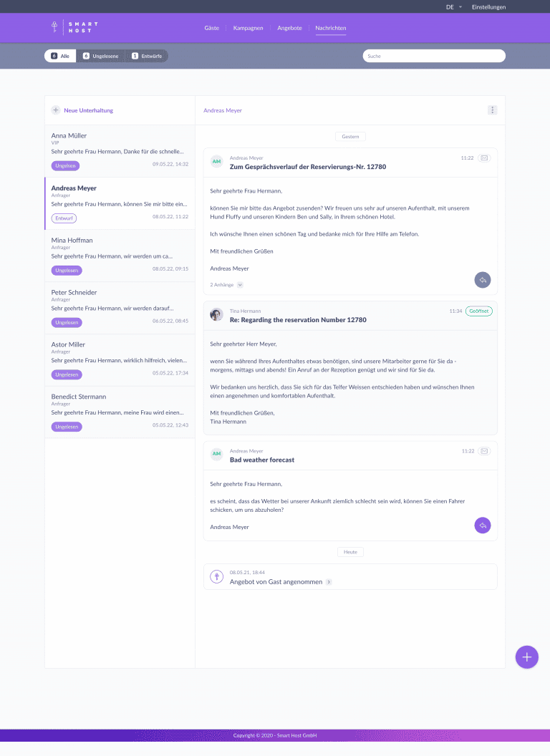Switch filter to Entwürfe drafts
Viewport: 550px width, 756px height.
coord(147,56)
